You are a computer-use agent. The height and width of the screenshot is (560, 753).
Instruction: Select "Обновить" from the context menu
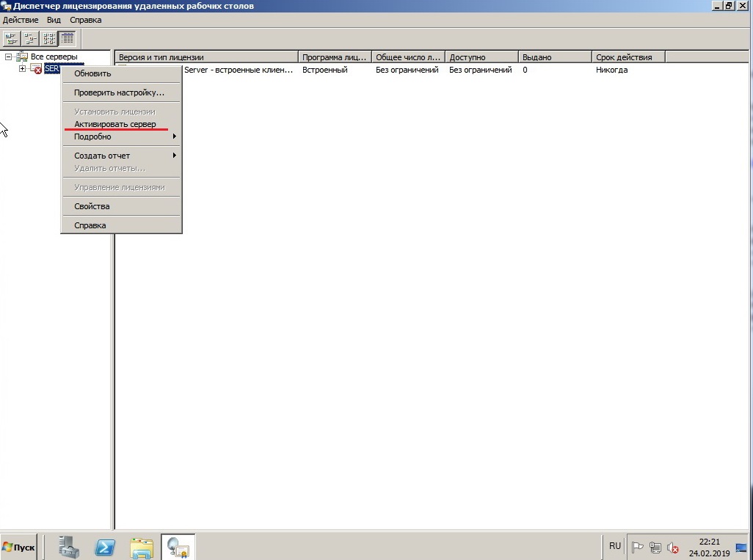[x=92, y=73]
